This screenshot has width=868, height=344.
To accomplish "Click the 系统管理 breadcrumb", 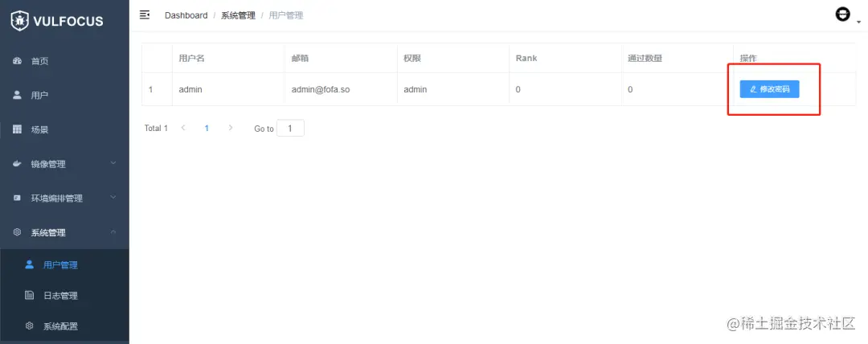I will (x=238, y=15).
